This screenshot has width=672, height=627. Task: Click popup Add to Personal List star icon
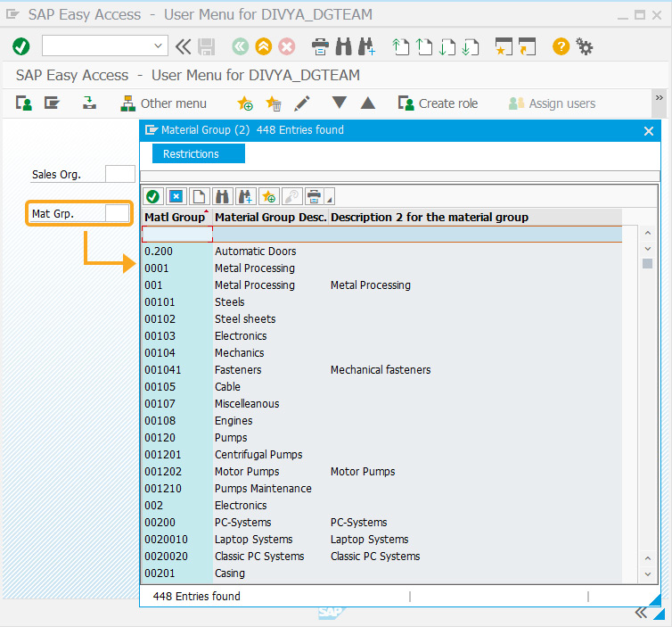pos(269,197)
